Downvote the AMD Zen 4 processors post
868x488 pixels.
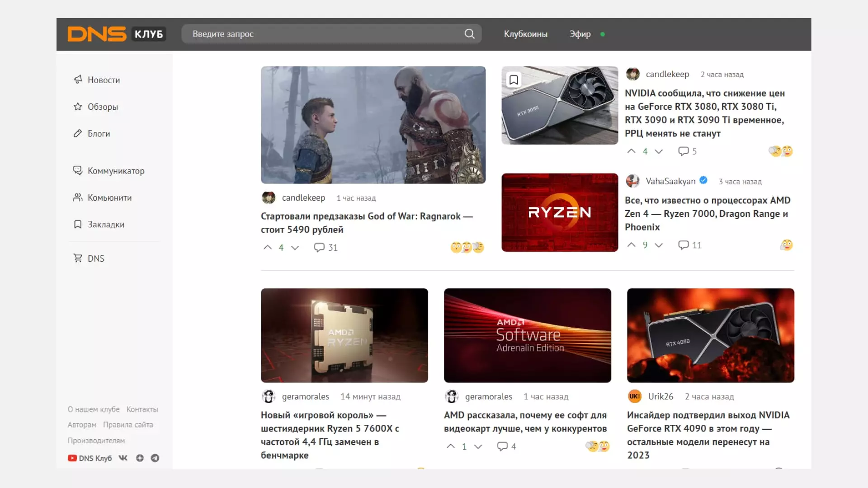click(x=659, y=245)
